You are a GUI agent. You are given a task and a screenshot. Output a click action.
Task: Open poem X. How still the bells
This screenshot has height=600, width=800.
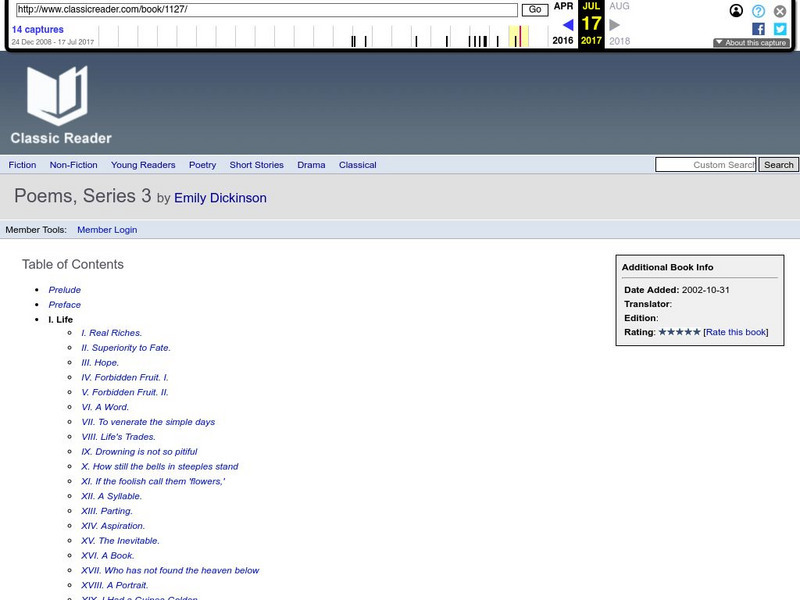pos(160,466)
